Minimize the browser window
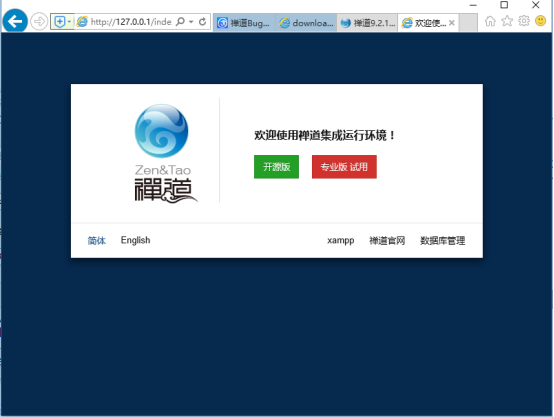This screenshot has width=554, height=417. [x=473, y=5]
